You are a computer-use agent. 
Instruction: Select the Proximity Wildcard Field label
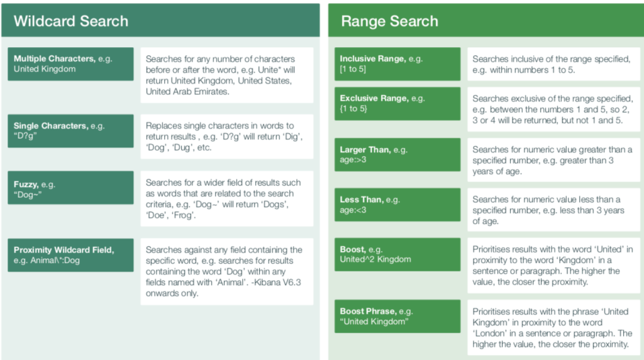pos(73,255)
